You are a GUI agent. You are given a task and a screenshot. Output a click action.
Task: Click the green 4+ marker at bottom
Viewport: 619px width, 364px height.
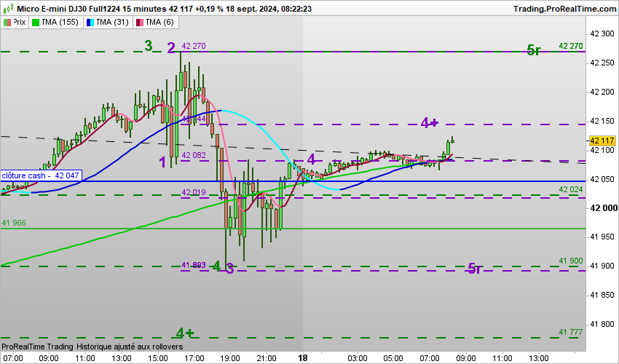[x=185, y=333]
